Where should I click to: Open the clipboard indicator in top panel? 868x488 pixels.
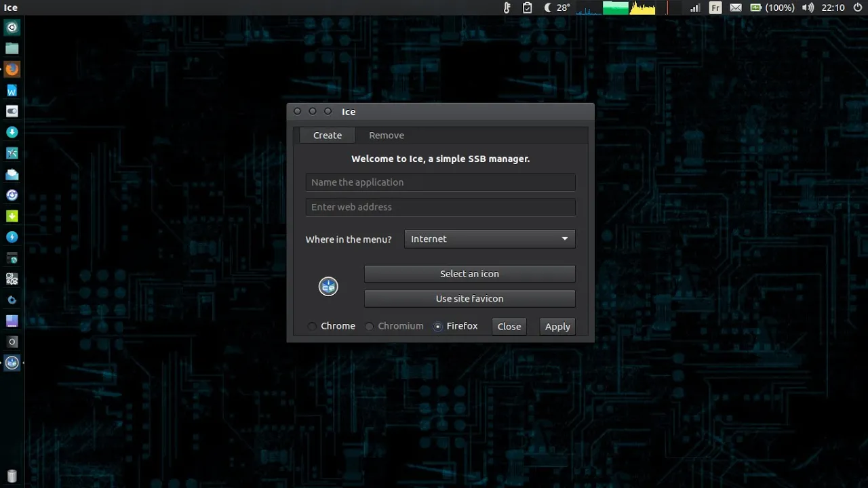tap(528, 7)
